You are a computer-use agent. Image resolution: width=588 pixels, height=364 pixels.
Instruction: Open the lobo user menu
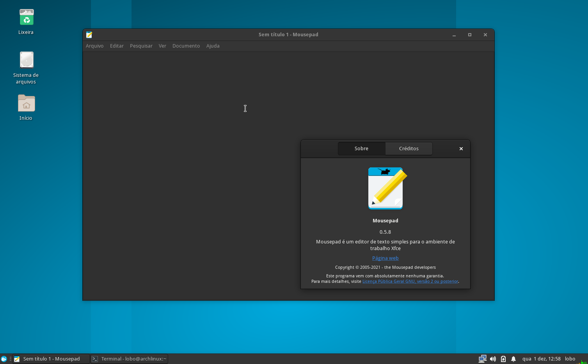570,359
